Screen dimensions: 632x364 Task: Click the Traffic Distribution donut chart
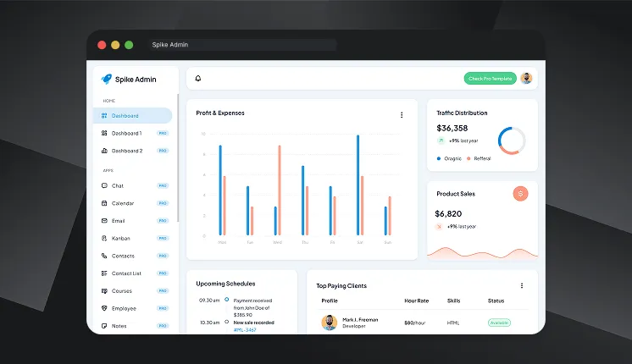click(512, 141)
